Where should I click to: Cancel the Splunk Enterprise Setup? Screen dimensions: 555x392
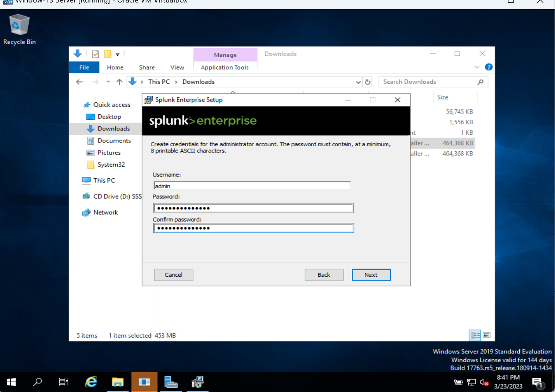[173, 275]
